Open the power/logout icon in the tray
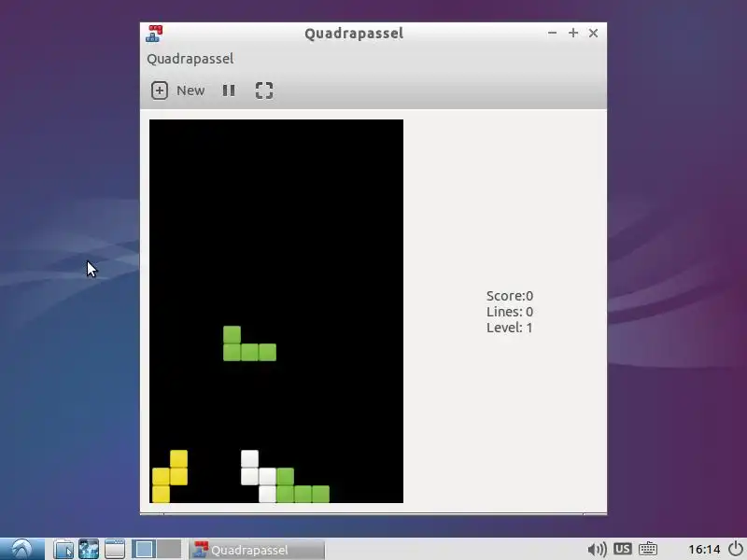This screenshot has height=560, width=747. 735,549
